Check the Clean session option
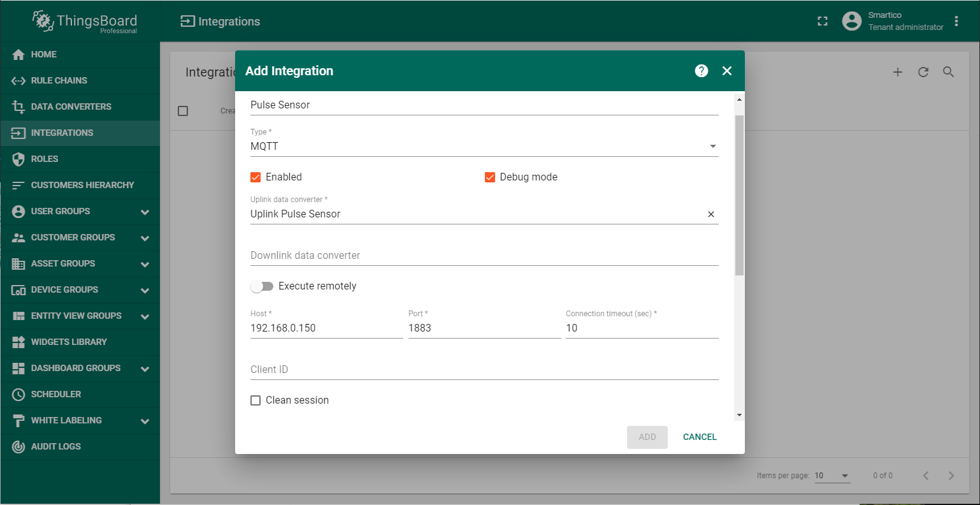 click(256, 400)
